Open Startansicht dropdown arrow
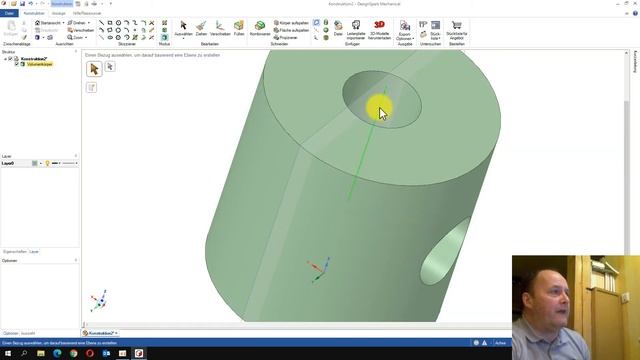 tap(63, 23)
